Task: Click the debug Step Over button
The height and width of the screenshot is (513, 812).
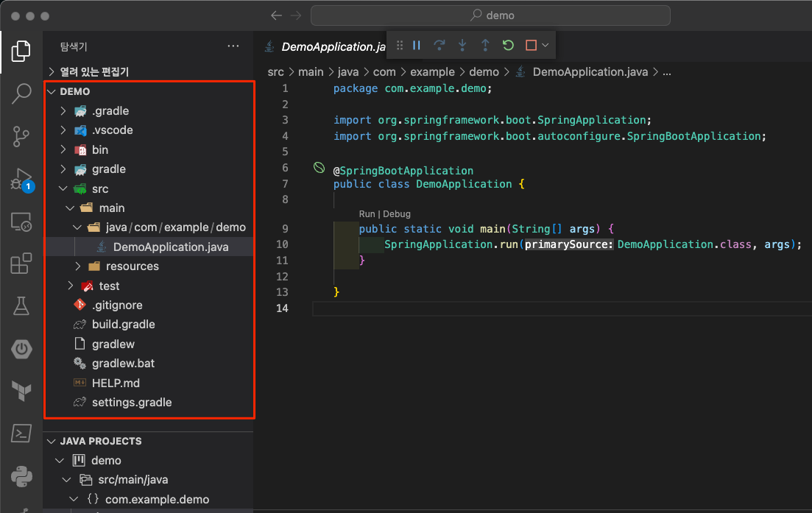Action: pos(439,46)
